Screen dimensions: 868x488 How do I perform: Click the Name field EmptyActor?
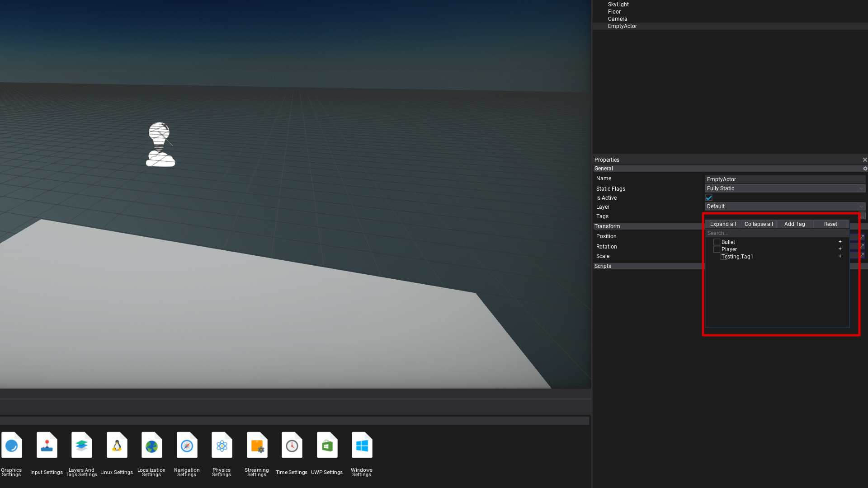point(785,179)
